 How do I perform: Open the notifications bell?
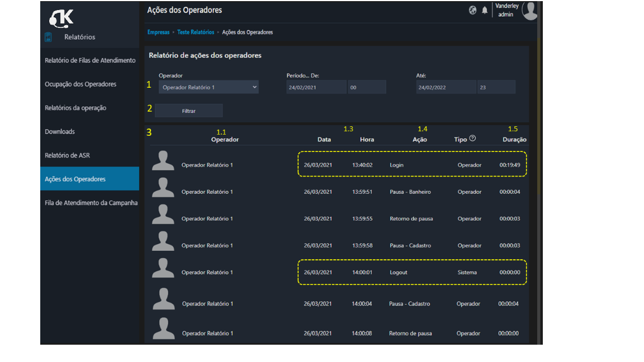coord(485,10)
